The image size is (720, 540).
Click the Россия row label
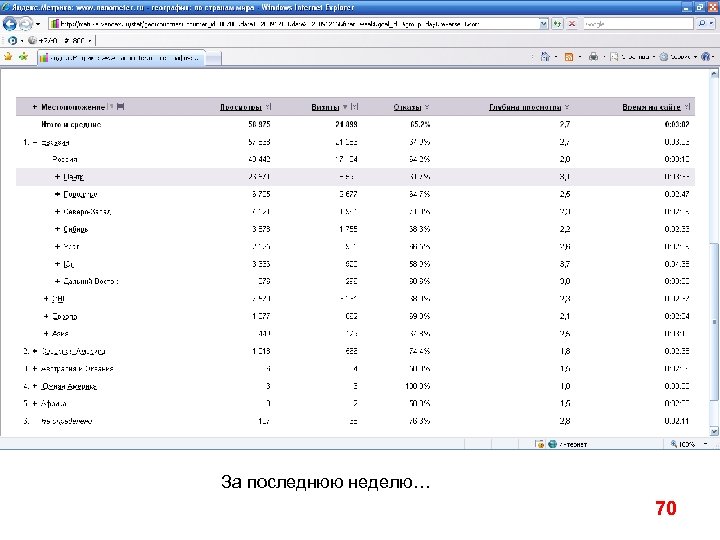65,159
